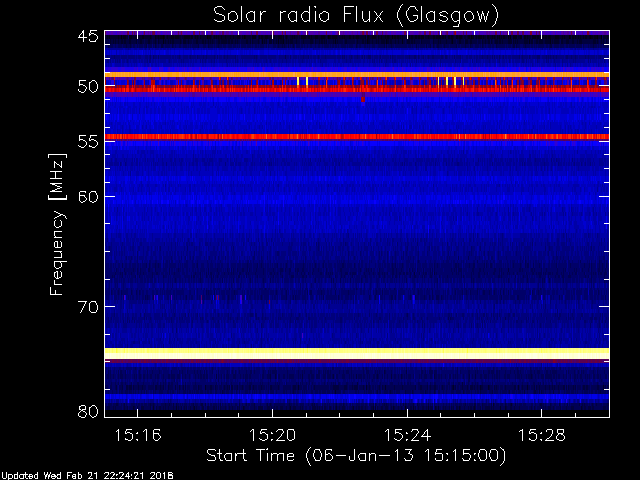Click the 15:24 time tick label
Image resolution: width=640 pixels, height=480 pixels.
407,435
